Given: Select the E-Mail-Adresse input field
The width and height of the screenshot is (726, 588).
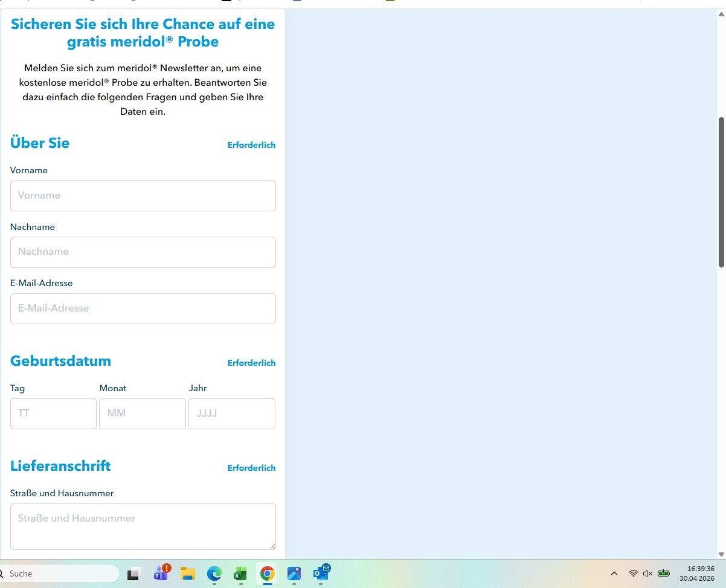Looking at the screenshot, I should tap(143, 308).
